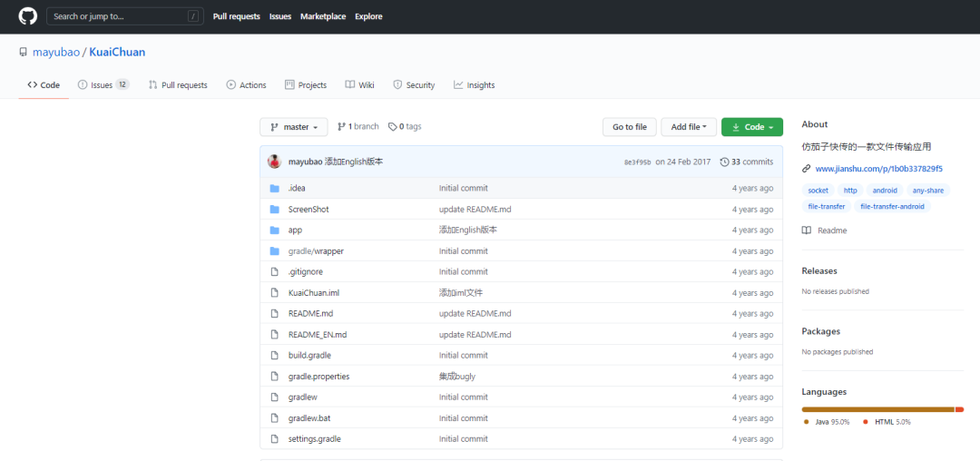The image size is (980, 461).
Task: Open the master branch dropdown
Action: coord(294,127)
